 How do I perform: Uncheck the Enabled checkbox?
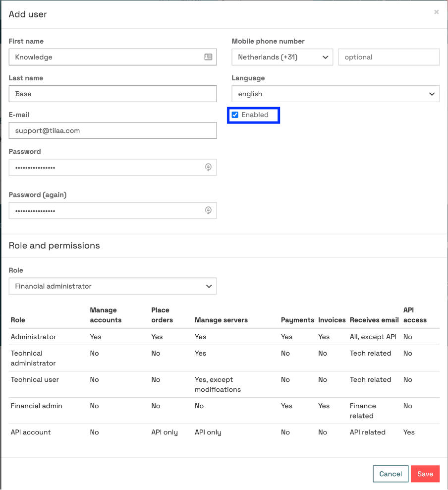tap(235, 115)
